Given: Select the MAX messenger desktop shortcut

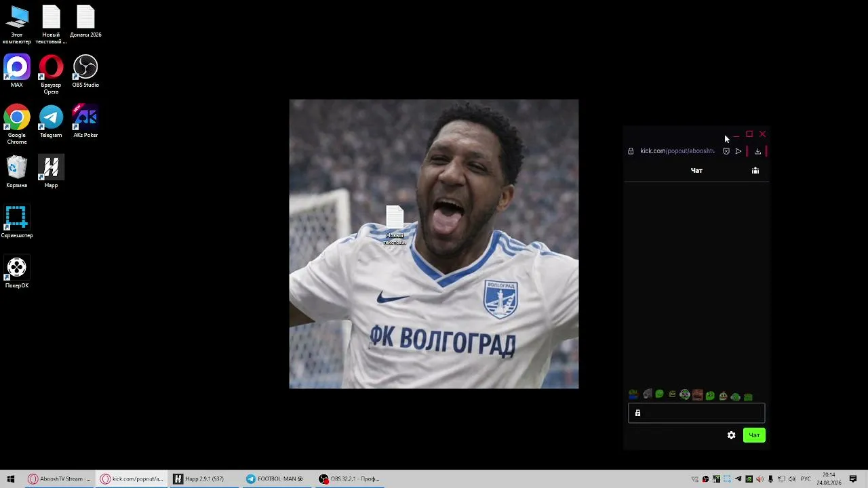Looking at the screenshot, I should [17, 71].
